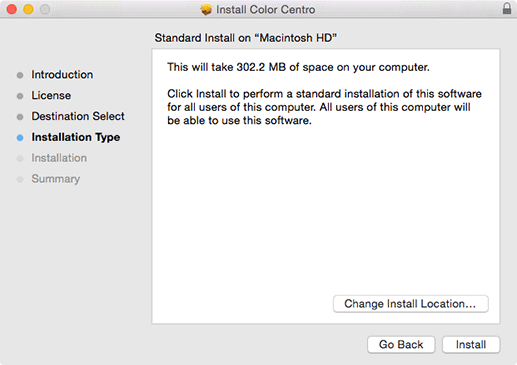The height and width of the screenshot is (365, 517).
Task: Click the Install button
Action: point(471,344)
